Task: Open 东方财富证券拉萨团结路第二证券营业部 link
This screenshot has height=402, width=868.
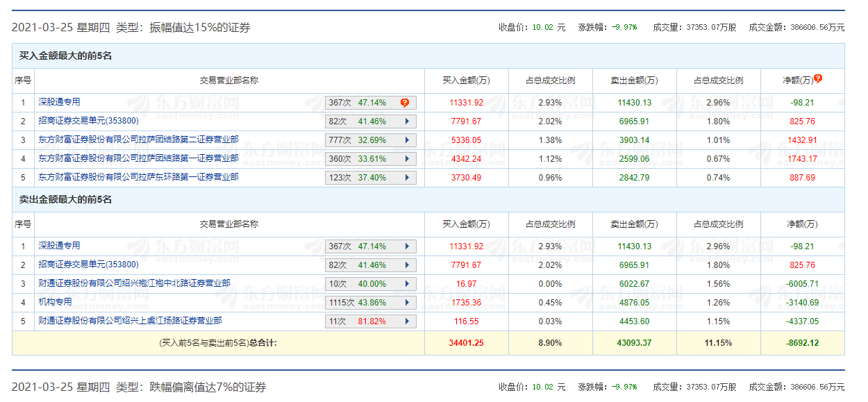Action: pos(138,140)
